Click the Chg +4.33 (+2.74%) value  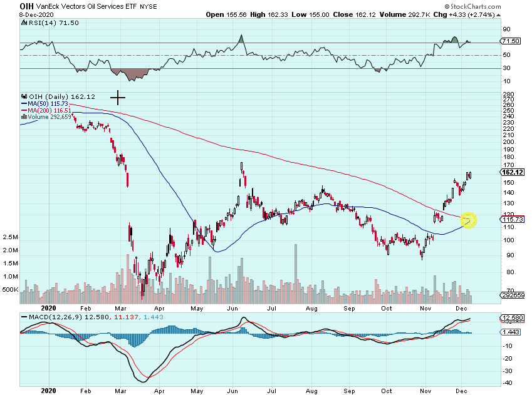(464, 14)
